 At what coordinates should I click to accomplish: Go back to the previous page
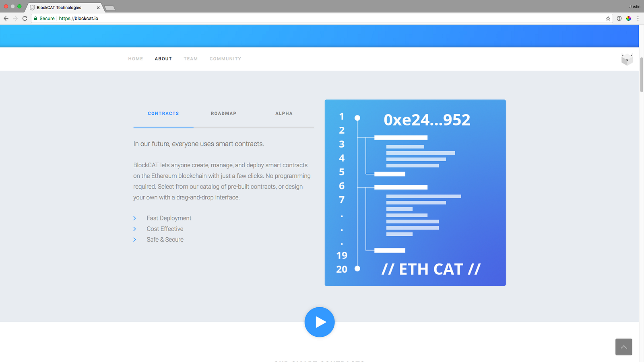coord(6,19)
